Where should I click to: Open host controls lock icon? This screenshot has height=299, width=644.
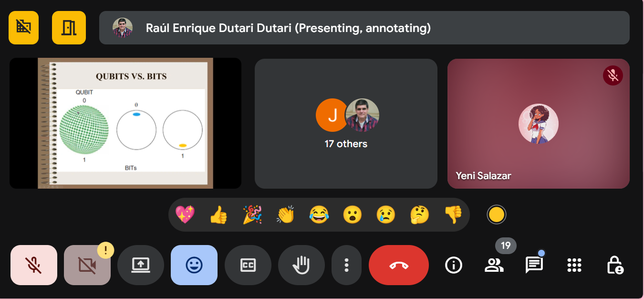point(614,265)
